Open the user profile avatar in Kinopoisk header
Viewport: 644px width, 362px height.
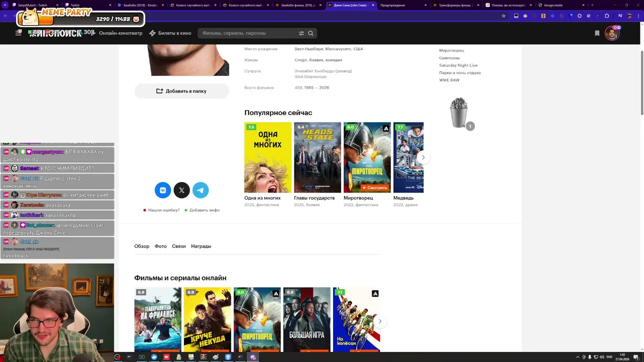pos(612,33)
